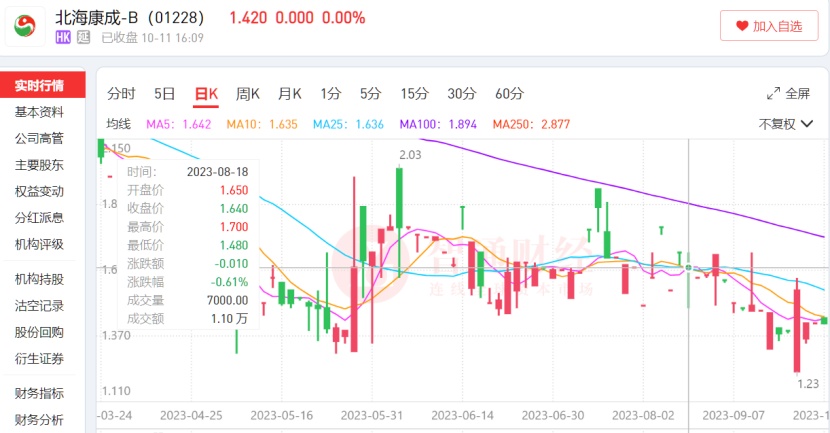Click the stock name 北海康成-B (01228)
Screen dimensions: 830x433
pyautogui.click(x=130, y=18)
